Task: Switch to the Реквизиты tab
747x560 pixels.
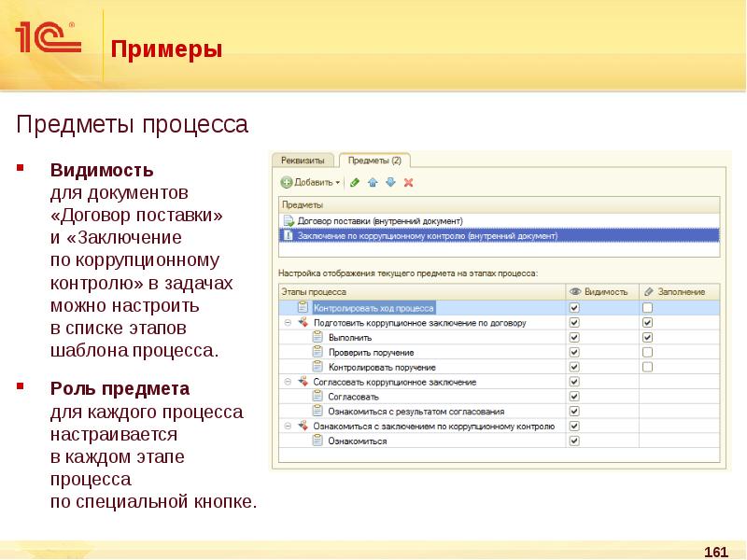Action: point(303,161)
